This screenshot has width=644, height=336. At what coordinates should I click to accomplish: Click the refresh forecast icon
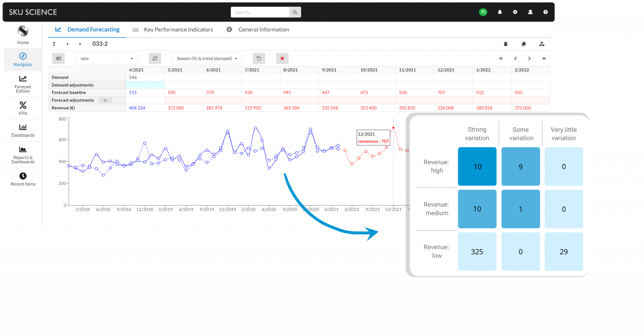(x=155, y=58)
